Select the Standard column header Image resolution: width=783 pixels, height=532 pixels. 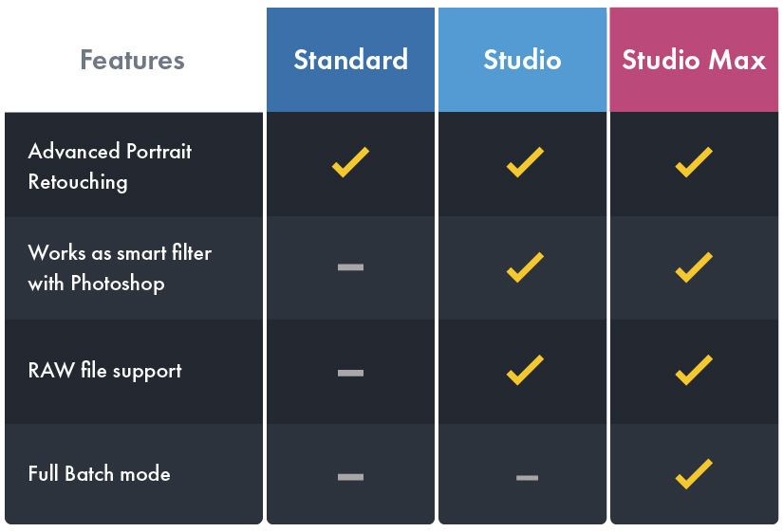[350, 60]
